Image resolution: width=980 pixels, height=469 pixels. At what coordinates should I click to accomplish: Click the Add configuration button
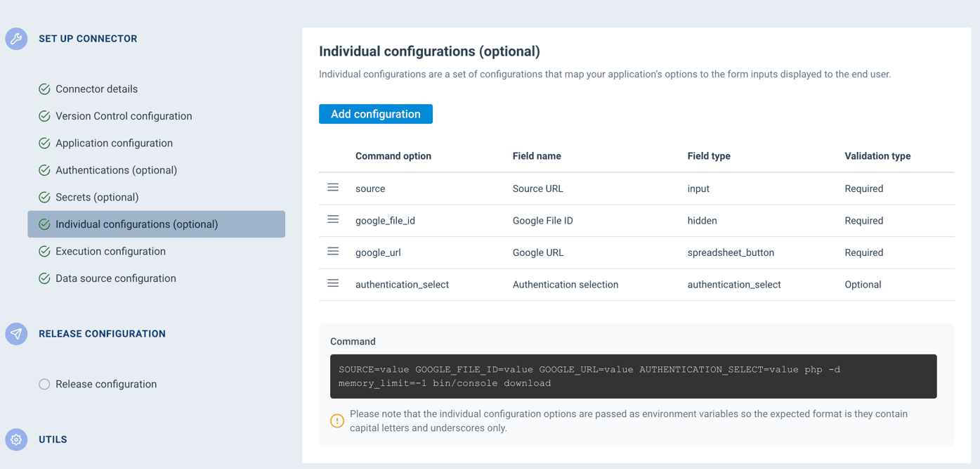[x=375, y=113]
